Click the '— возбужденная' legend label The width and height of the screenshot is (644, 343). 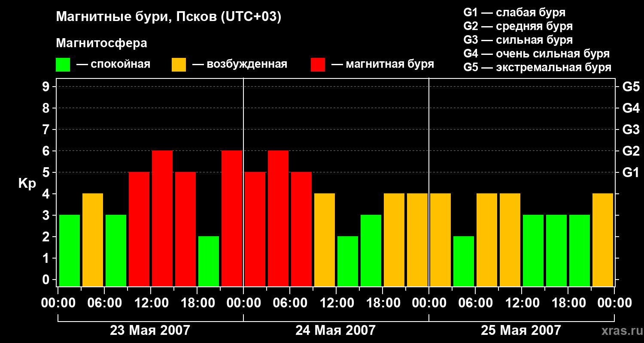pyautogui.click(x=240, y=64)
